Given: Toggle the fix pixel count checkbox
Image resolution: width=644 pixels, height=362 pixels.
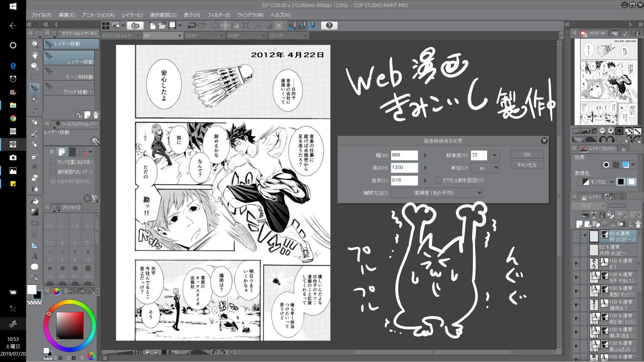Looking at the screenshot, I should 438,180.
